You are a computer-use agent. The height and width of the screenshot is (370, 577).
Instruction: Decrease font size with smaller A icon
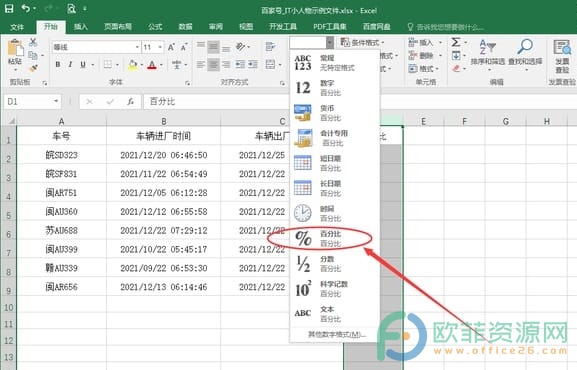click(x=184, y=47)
